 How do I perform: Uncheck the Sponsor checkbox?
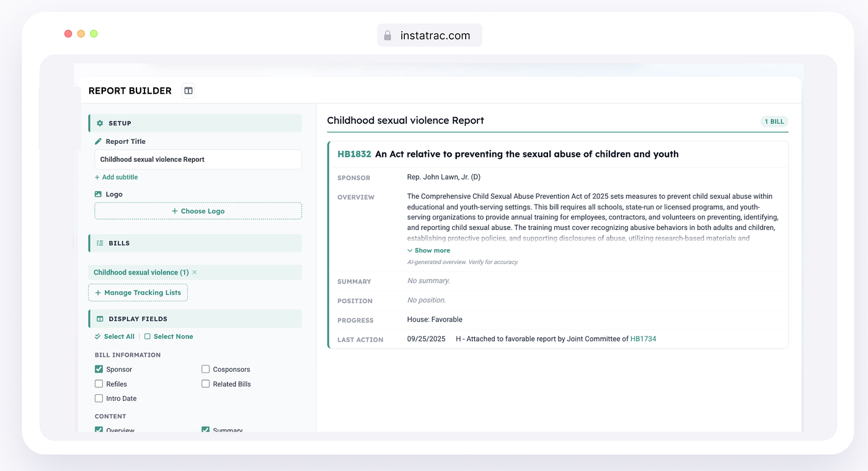tap(99, 369)
